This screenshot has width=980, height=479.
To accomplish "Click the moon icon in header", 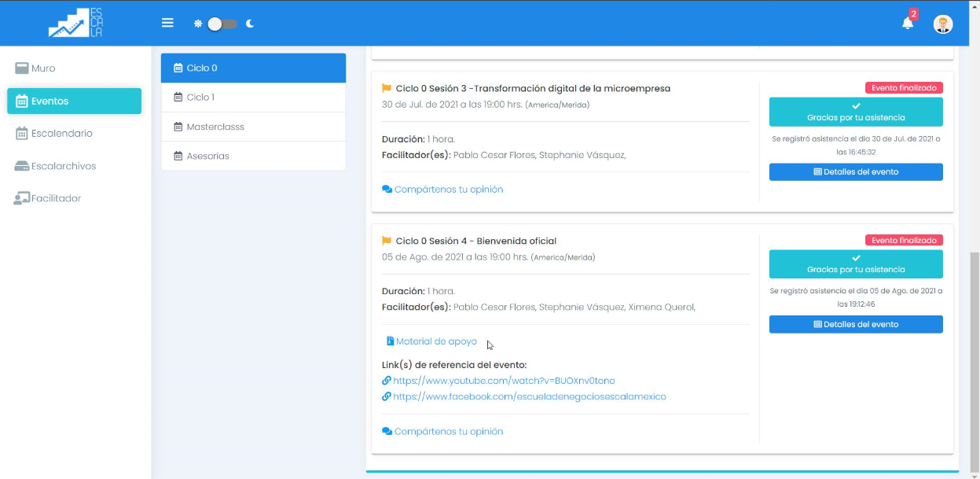I will (x=250, y=24).
